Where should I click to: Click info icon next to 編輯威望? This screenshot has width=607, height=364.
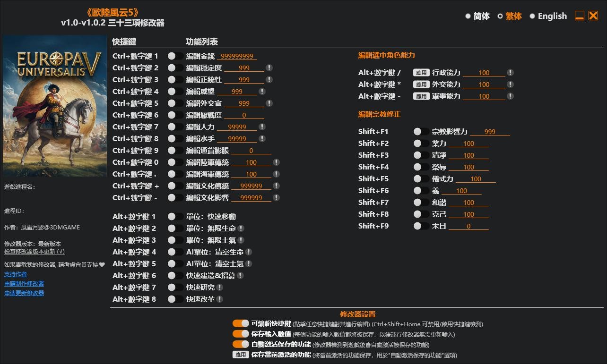[x=262, y=92]
